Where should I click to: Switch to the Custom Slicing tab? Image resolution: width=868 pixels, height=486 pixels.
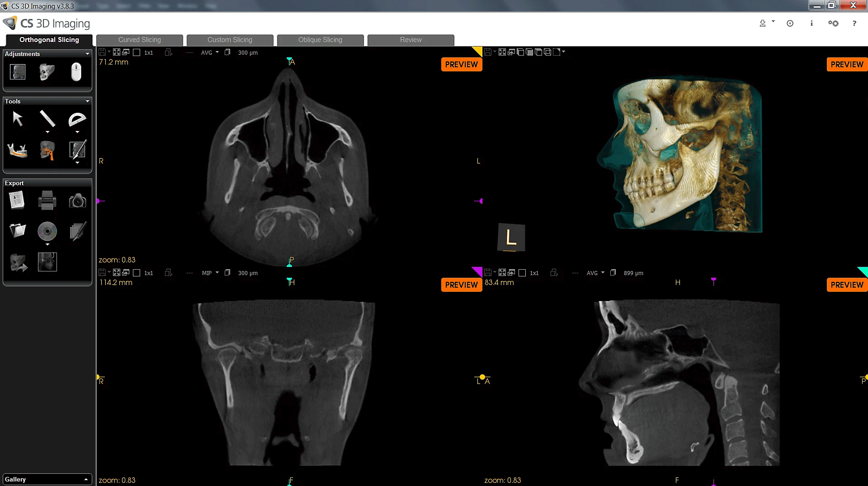230,40
